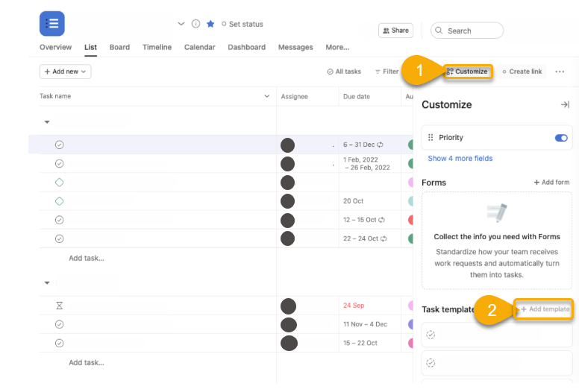Open the Add new dropdown

tap(65, 72)
